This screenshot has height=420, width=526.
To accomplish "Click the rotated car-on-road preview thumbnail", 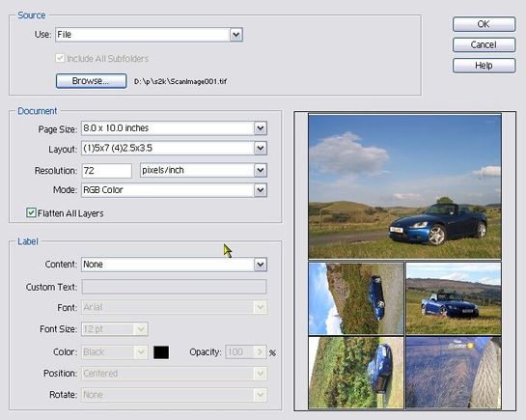I will tap(356, 298).
